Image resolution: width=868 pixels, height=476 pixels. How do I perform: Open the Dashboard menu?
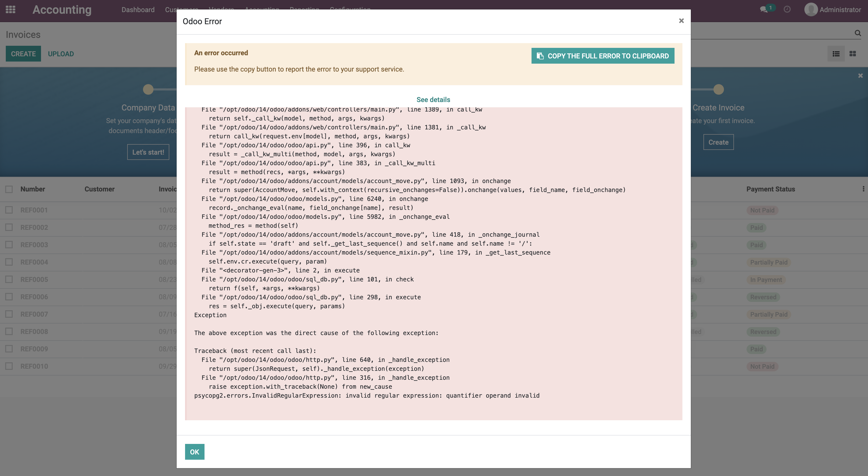coord(138,9)
